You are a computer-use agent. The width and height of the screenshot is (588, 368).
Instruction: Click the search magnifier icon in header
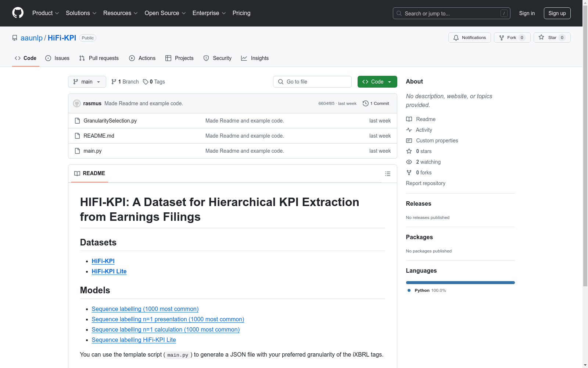tap(399, 13)
